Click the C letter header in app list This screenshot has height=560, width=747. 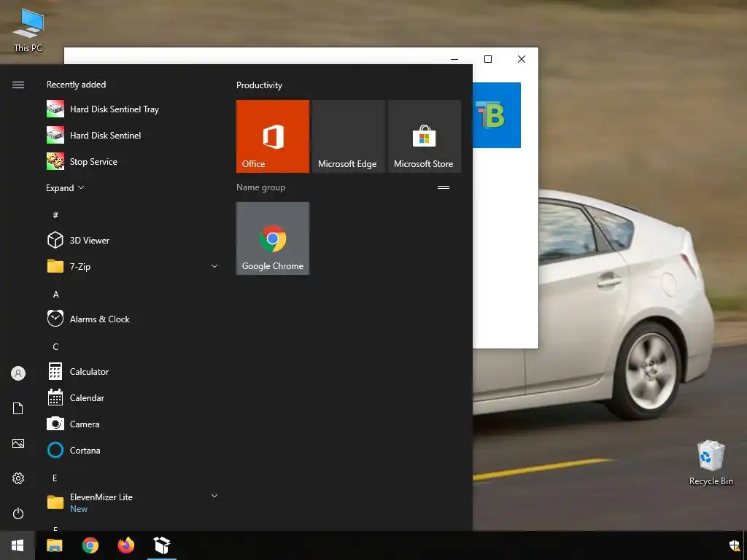(55, 346)
